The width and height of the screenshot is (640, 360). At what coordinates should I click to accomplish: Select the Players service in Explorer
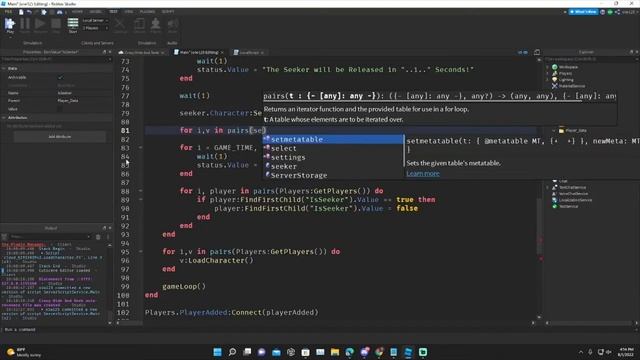click(565, 73)
